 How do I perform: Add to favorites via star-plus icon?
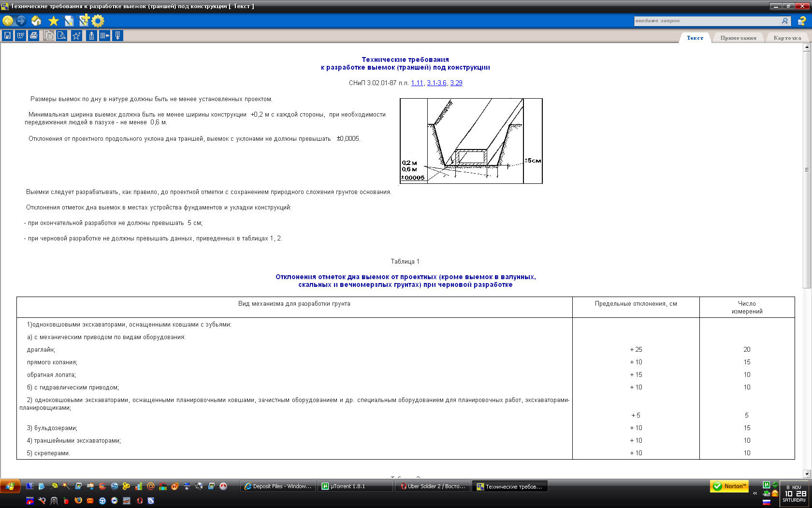pos(76,36)
